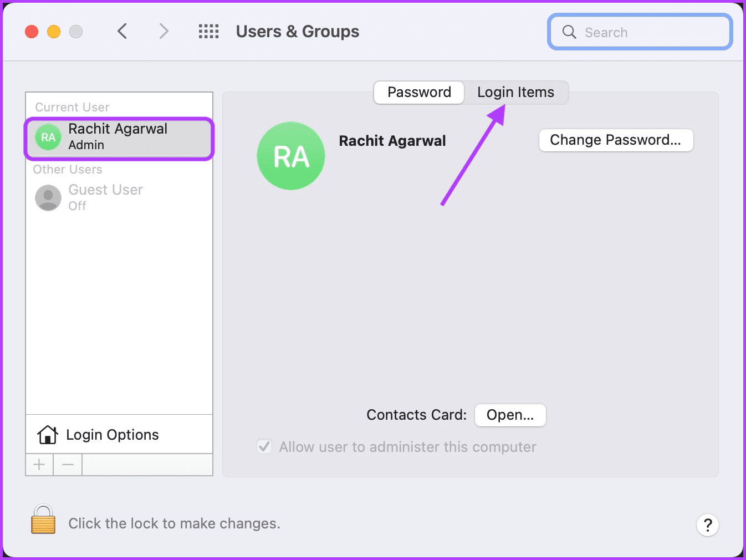
Task: Click the Change Password button
Action: click(616, 140)
